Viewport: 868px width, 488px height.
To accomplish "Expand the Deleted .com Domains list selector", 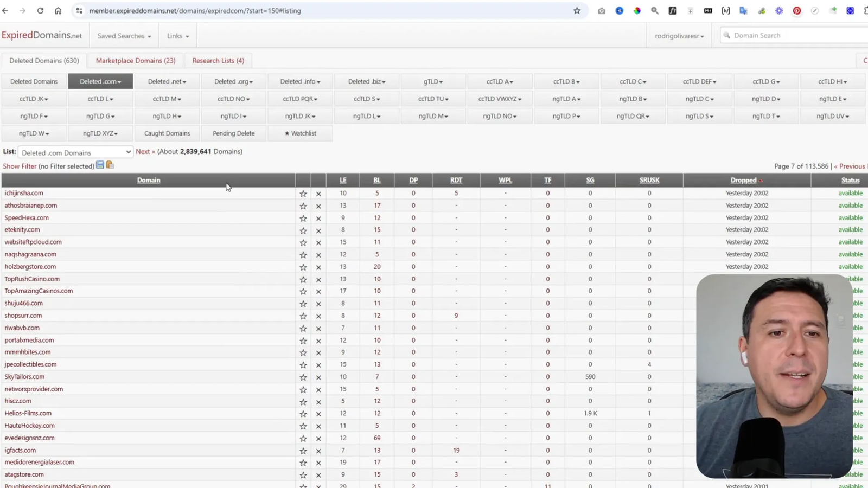I will coord(75,152).
